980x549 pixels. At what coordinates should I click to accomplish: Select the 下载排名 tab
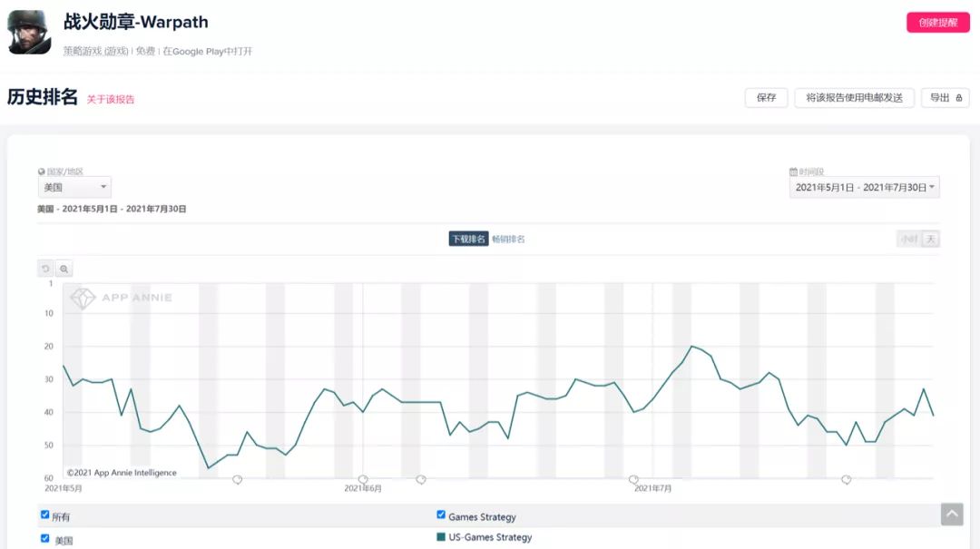(x=468, y=239)
